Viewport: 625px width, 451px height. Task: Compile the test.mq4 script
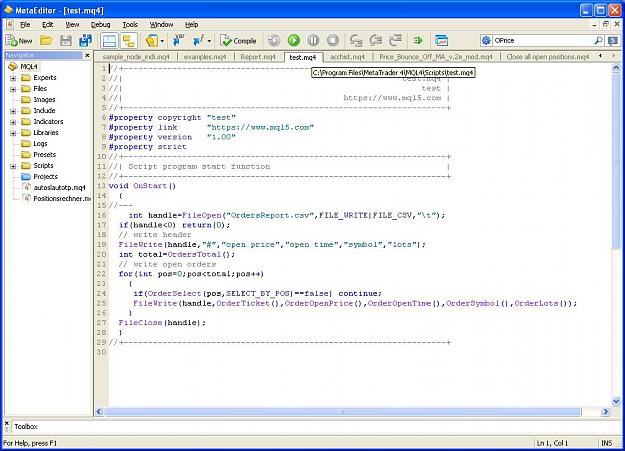coord(238,41)
